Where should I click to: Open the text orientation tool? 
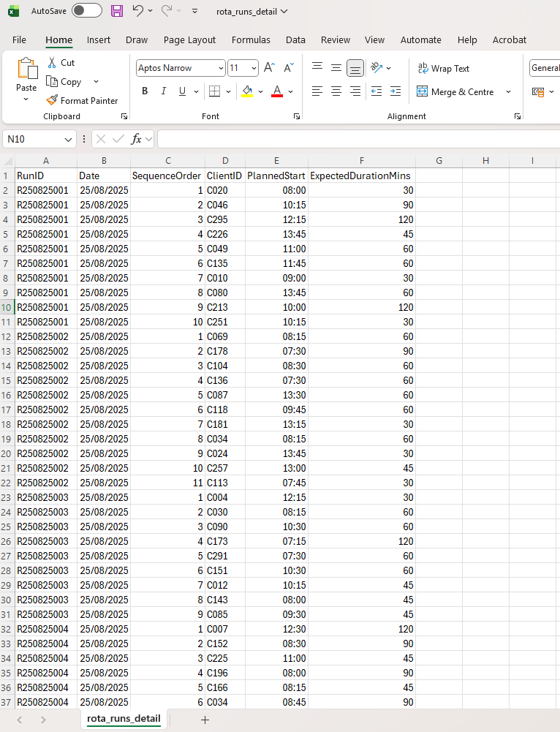(377, 68)
